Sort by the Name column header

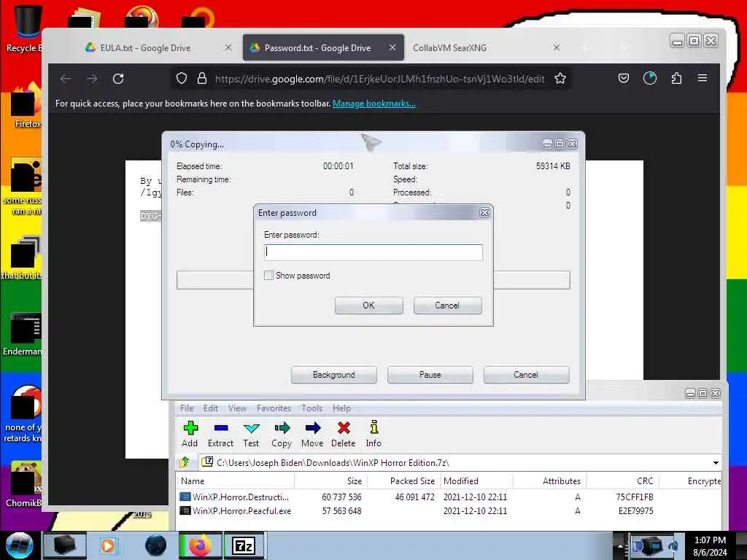236,481
